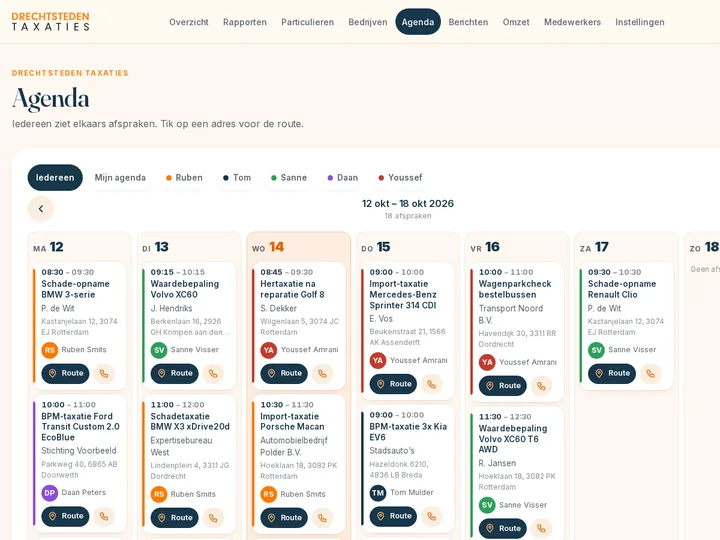
Task: Open the Omzet page
Action: point(516,22)
